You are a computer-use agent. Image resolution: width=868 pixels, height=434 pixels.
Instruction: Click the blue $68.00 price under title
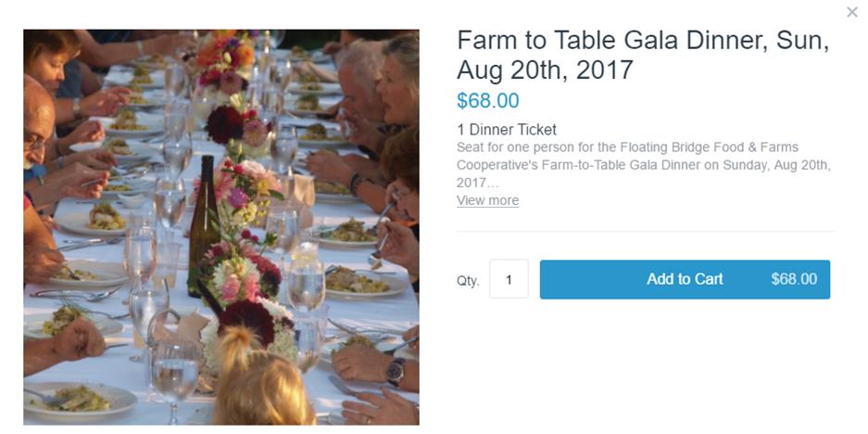[487, 101]
